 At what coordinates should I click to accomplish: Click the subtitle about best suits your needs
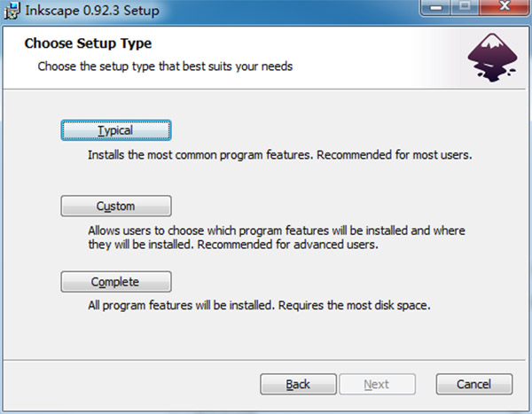pyautogui.click(x=165, y=66)
